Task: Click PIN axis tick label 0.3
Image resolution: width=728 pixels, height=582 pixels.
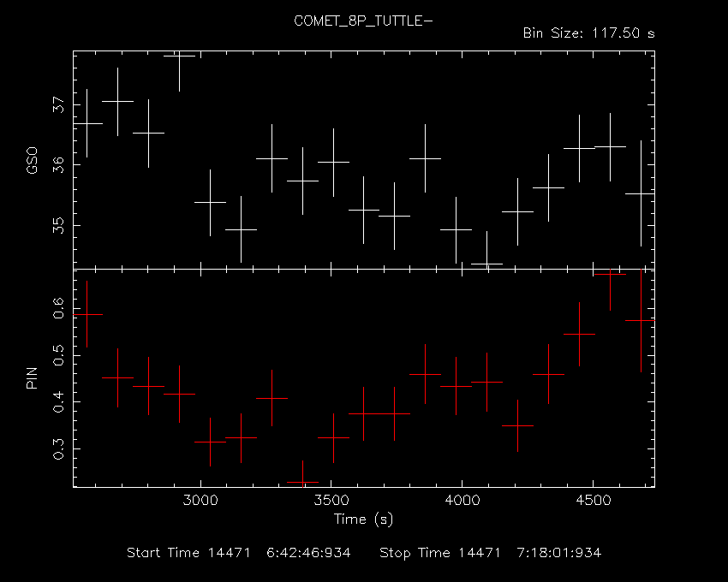Action: pyautogui.click(x=59, y=448)
